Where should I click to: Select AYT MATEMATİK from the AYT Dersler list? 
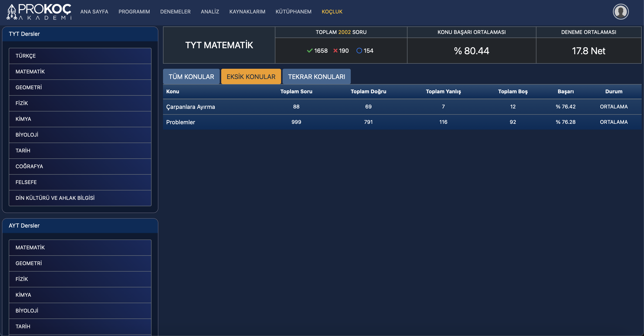pyautogui.click(x=80, y=248)
